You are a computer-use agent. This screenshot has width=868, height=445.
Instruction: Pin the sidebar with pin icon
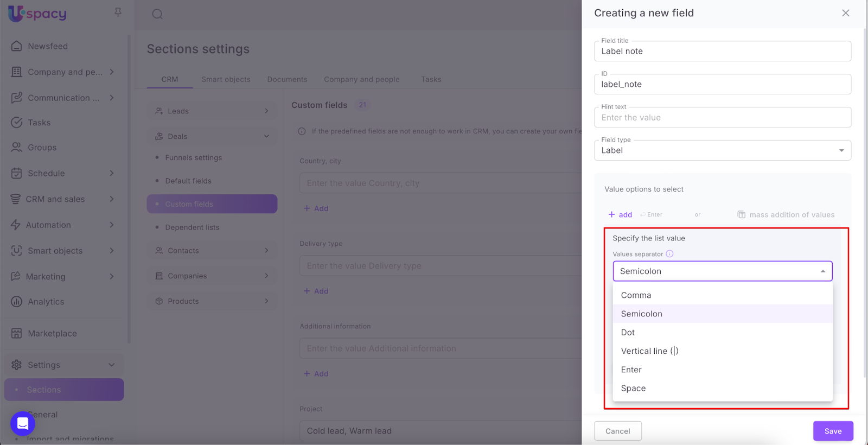[x=118, y=12]
